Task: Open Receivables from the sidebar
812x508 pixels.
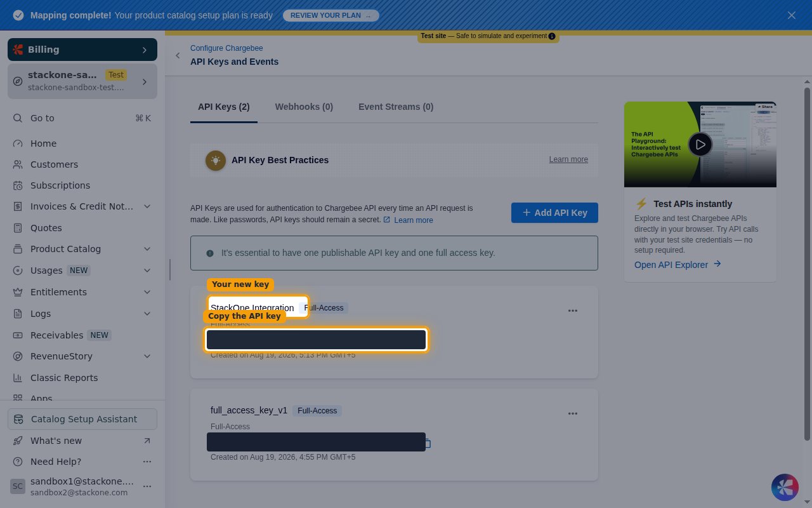Action: point(56,335)
